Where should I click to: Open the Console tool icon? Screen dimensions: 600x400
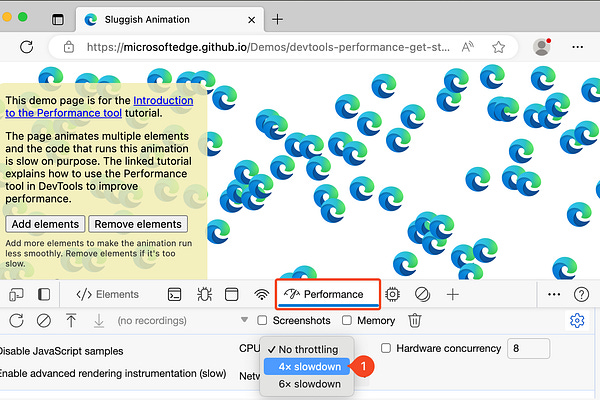tap(174, 294)
